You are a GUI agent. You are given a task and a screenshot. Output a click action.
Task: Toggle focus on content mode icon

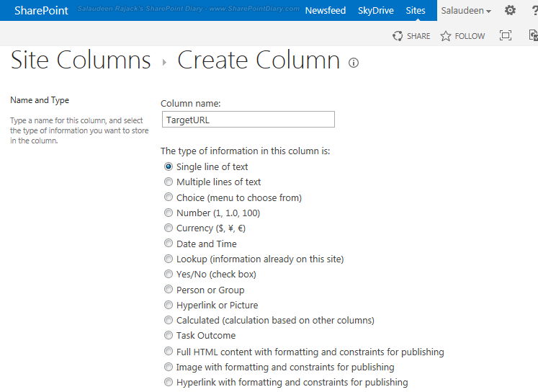tap(506, 36)
